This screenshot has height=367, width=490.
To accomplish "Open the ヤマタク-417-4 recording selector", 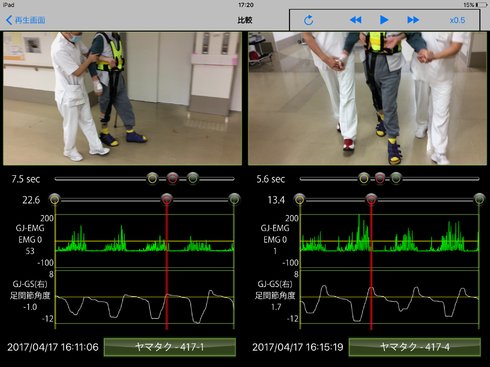I will 415,347.
